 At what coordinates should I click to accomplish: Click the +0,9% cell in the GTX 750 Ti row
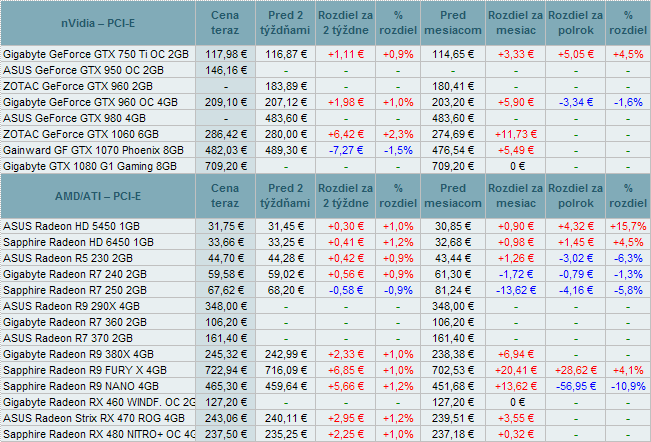(398, 54)
